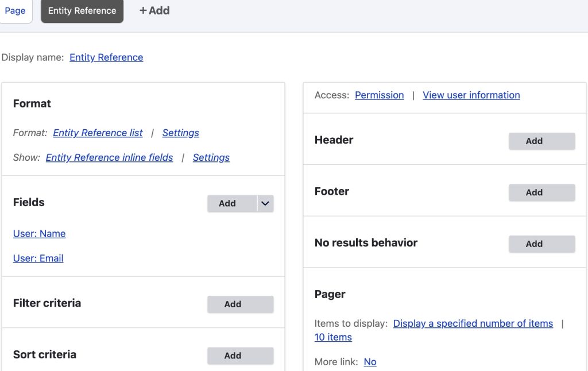Open Format row Settings link
Screen dimensions: 588x371
coord(180,133)
